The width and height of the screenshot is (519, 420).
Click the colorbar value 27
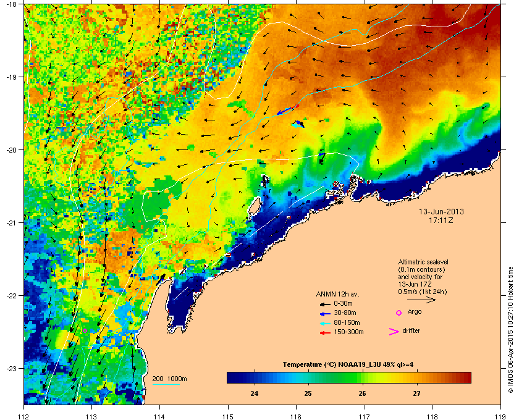(x=416, y=393)
